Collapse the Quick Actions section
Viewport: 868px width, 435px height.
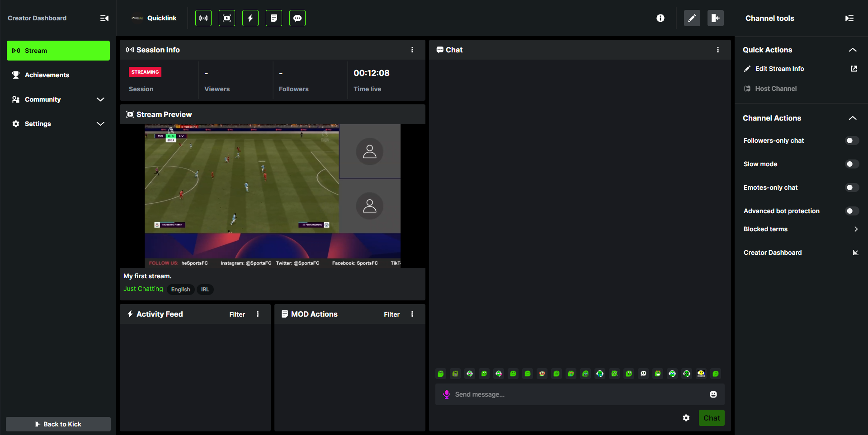click(853, 50)
